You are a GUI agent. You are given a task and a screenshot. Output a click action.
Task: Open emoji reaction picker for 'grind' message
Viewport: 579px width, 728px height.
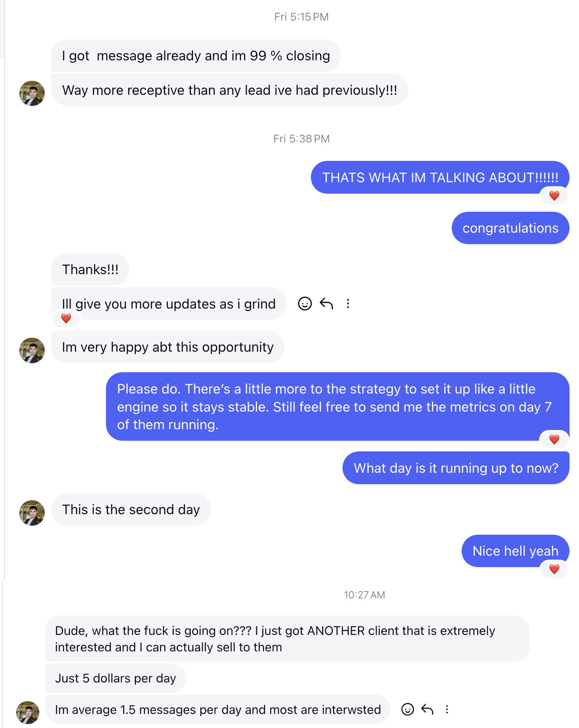click(x=305, y=304)
